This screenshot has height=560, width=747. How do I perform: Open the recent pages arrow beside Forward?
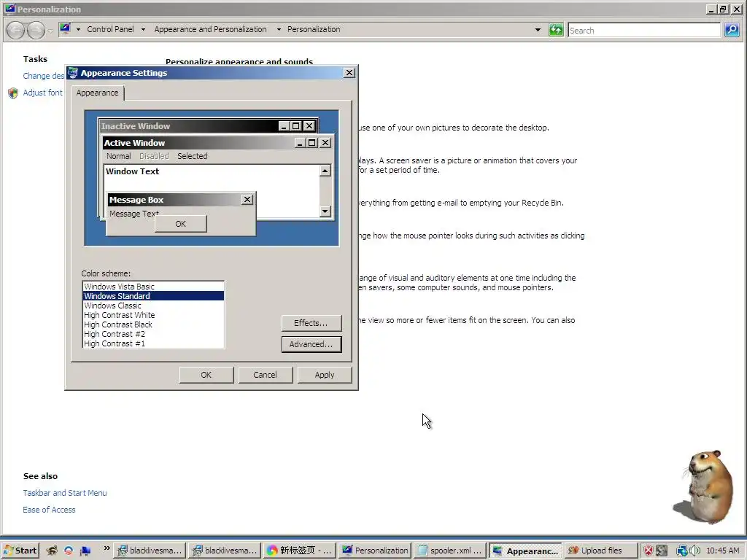50,31
